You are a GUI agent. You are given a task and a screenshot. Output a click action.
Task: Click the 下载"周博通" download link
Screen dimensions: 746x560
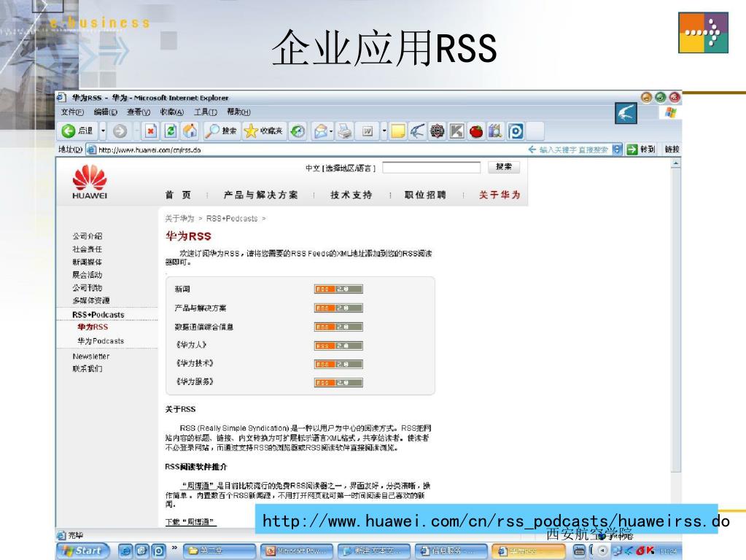pyautogui.click(x=191, y=522)
